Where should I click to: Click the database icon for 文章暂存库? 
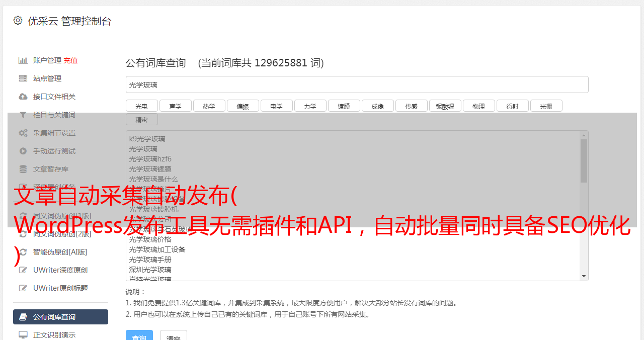click(x=23, y=169)
